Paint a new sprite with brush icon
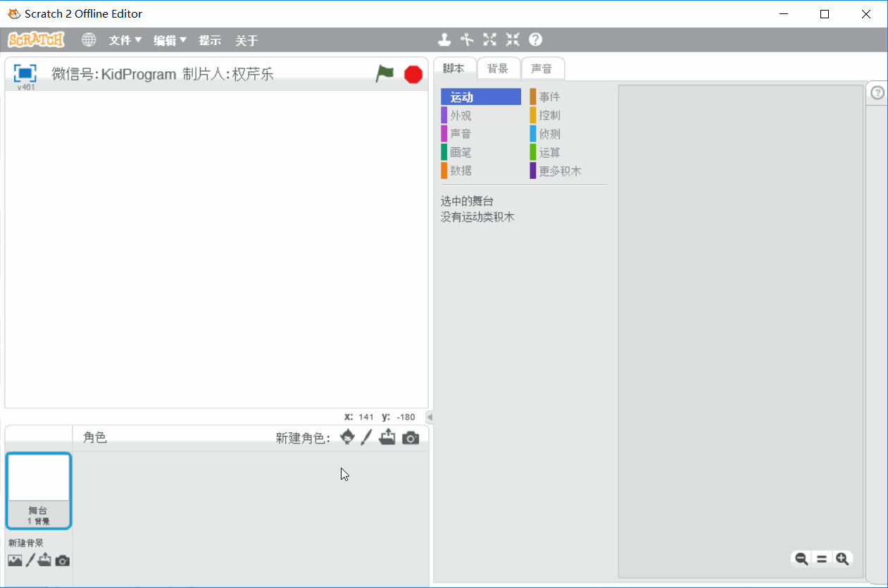The width and height of the screenshot is (888, 588). [366, 437]
